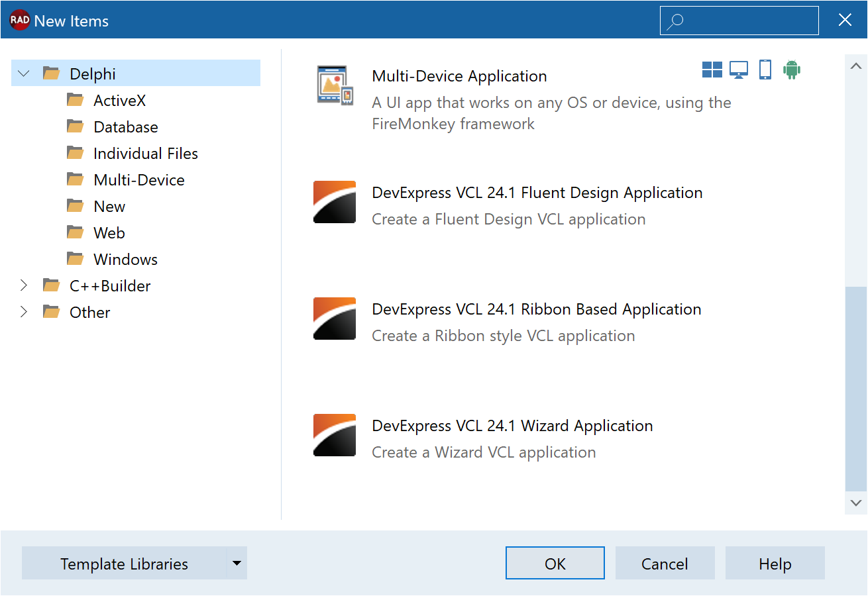
Task: Open the Database category
Action: (125, 127)
